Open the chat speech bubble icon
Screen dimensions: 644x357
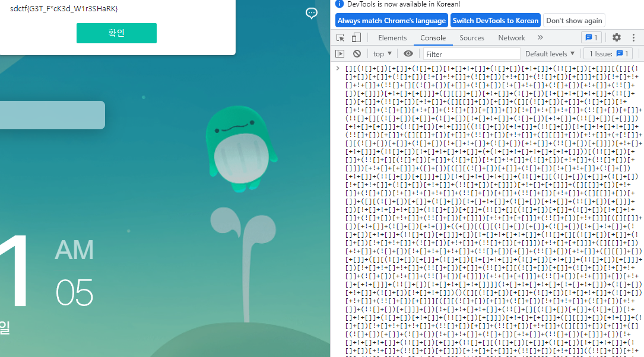click(312, 14)
